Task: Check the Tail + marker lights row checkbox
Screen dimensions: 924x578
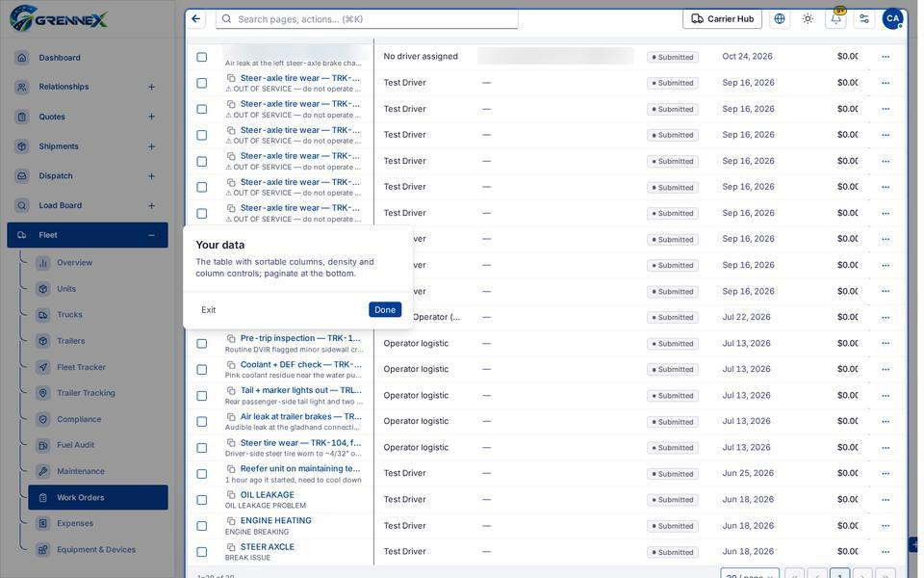Action: click(x=201, y=396)
